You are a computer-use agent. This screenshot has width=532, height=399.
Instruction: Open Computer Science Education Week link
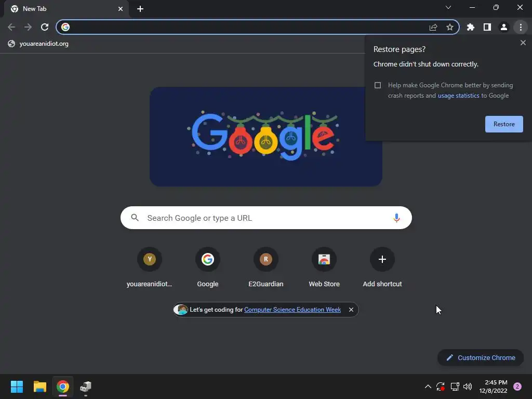(x=292, y=310)
